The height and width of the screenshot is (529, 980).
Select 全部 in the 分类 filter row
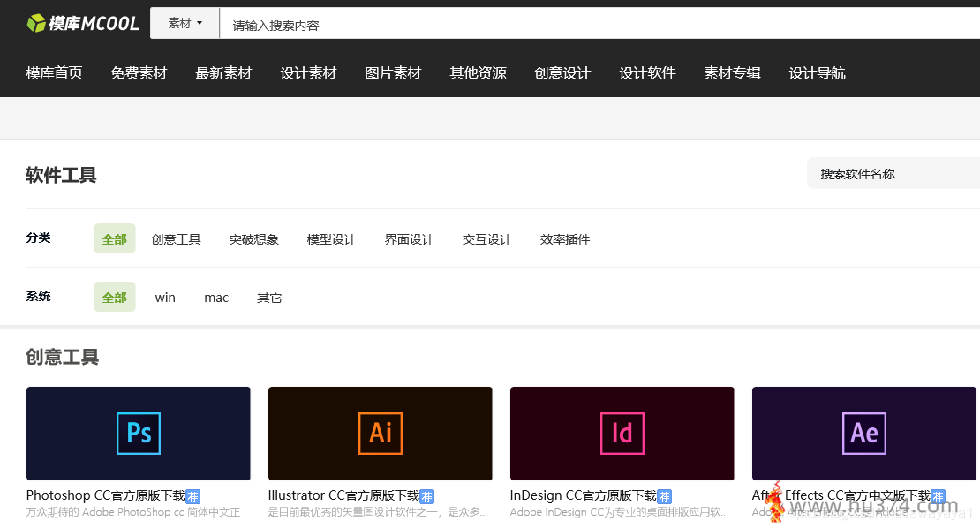coord(115,238)
